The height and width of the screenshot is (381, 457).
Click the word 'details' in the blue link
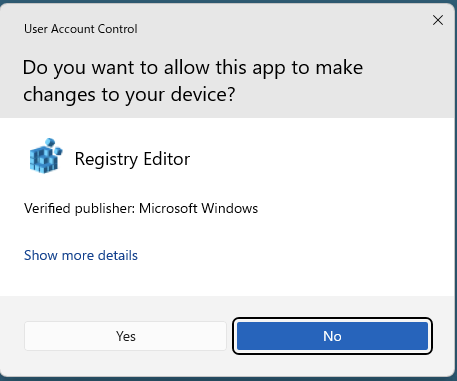(118, 255)
